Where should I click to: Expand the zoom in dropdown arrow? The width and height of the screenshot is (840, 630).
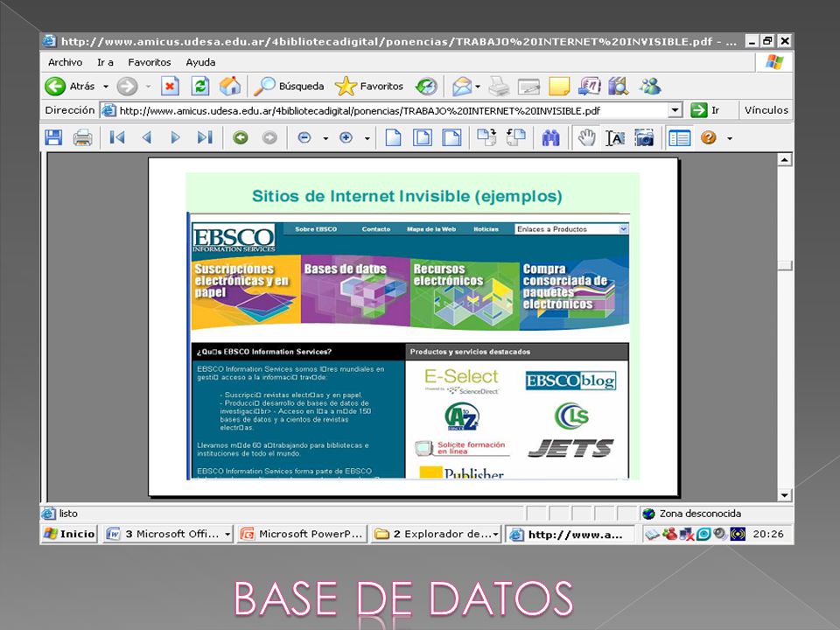[367, 138]
